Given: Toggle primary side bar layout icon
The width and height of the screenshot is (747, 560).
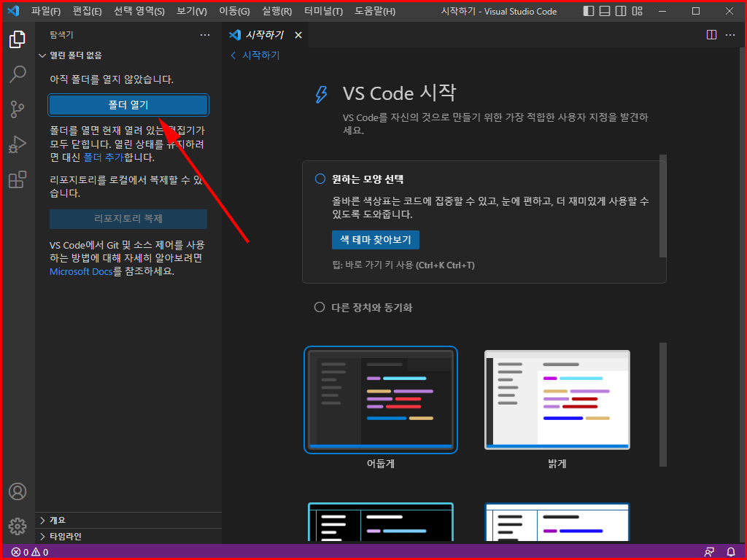Looking at the screenshot, I should tap(589, 11).
